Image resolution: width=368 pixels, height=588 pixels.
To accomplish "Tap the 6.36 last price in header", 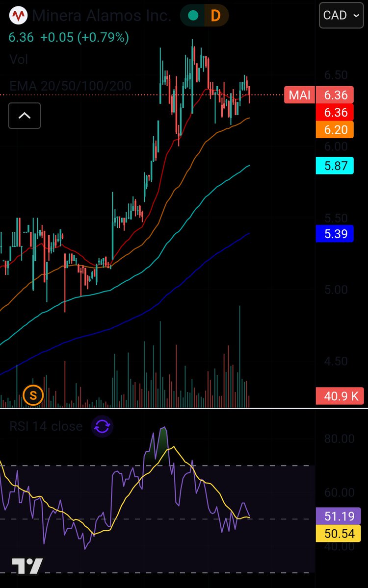I will pyautogui.click(x=21, y=38).
